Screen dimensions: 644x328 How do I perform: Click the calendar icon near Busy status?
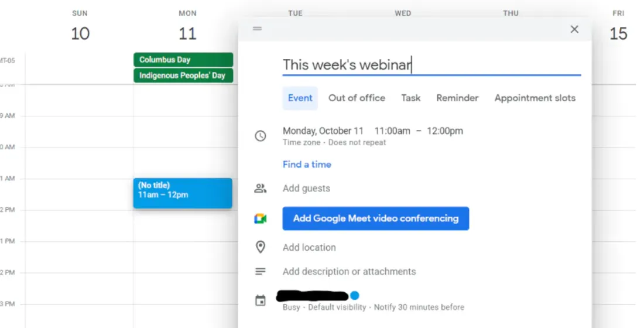(x=261, y=300)
